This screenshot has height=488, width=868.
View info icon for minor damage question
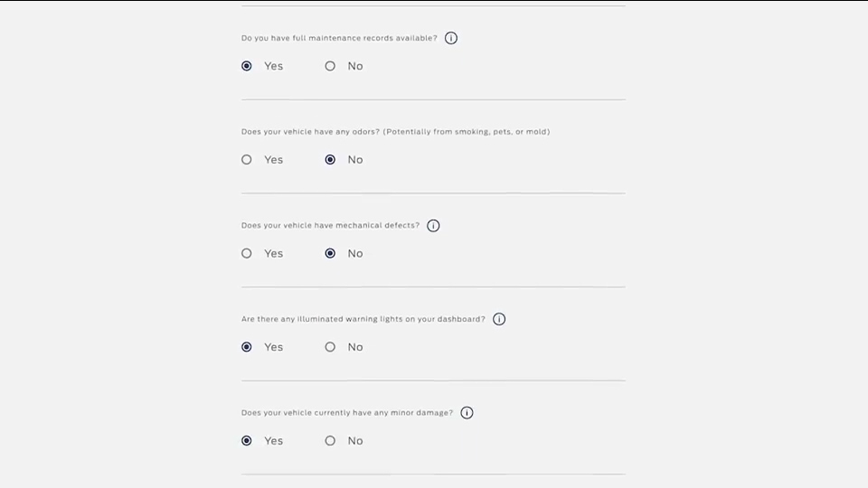(467, 413)
